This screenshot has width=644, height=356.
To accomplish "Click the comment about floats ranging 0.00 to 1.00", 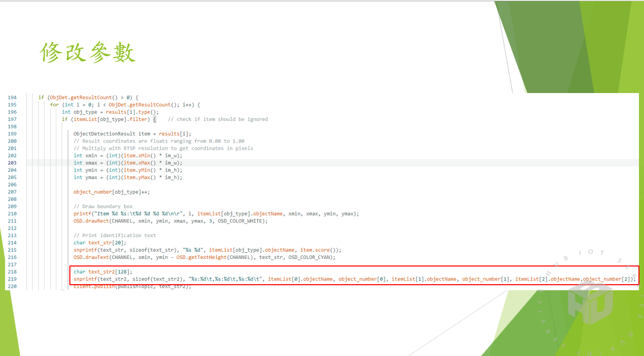I will (x=159, y=141).
